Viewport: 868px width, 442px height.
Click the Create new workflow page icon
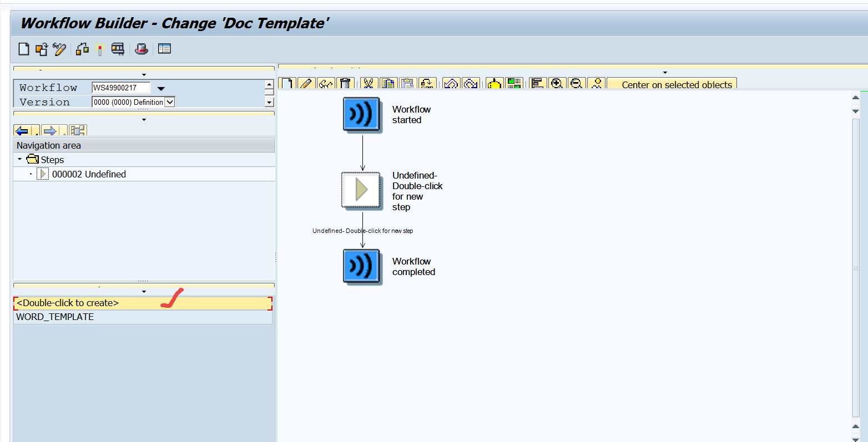coord(23,49)
